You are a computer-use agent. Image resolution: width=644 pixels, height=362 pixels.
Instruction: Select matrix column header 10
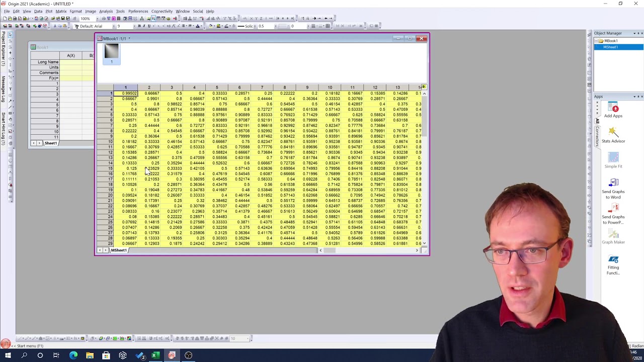point(330,87)
